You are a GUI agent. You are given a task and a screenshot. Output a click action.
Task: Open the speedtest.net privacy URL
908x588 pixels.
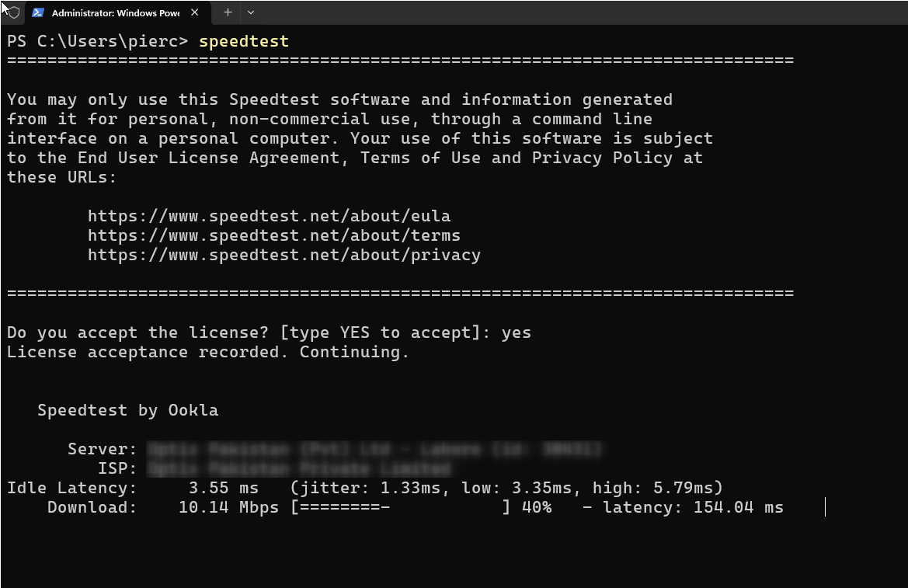point(284,255)
